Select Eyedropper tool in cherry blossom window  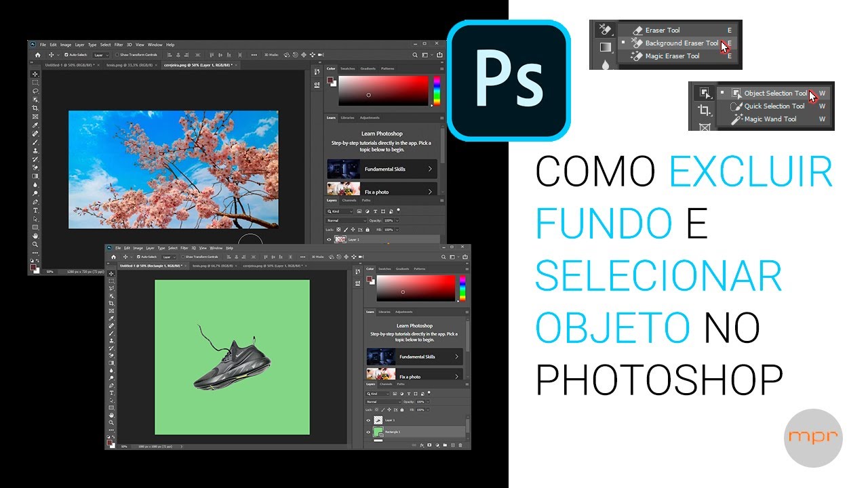tap(35, 125)
